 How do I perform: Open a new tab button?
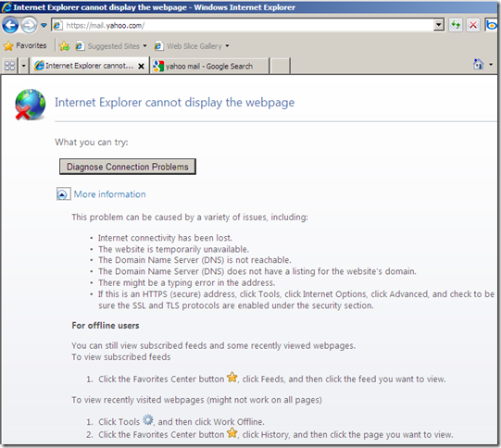tap(280, 66)
